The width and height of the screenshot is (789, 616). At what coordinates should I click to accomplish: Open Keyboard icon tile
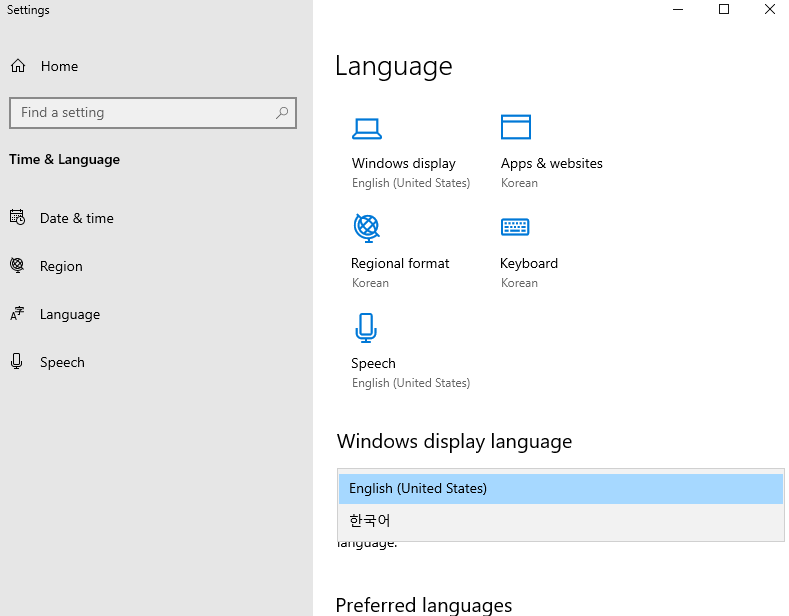click(x=515, y=227)
